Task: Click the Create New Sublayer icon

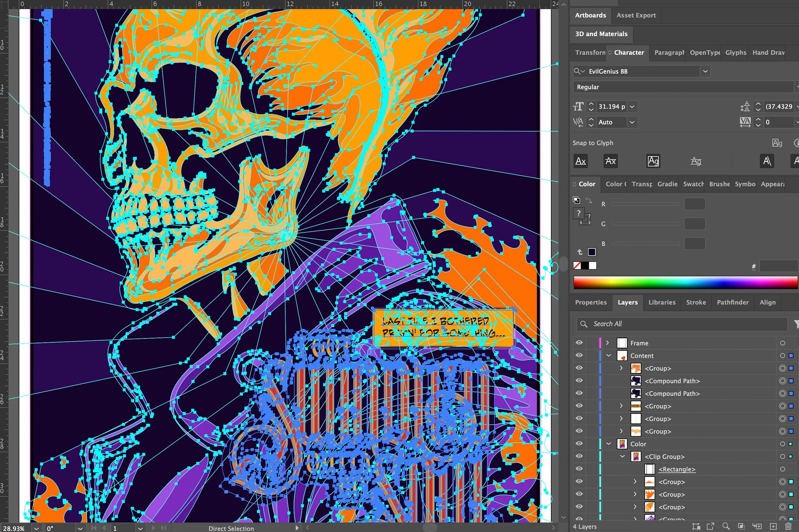Action: pos(757,526)
